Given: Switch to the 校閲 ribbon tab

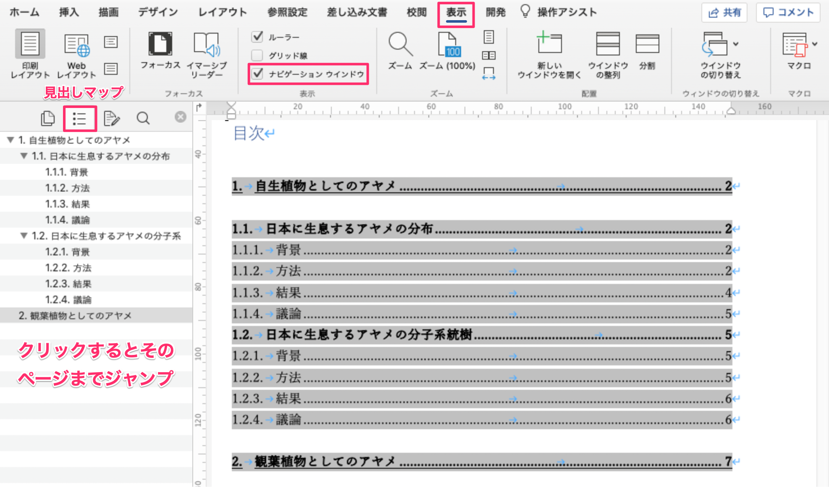Looking at the screenshot, I should tap(415, 12).
